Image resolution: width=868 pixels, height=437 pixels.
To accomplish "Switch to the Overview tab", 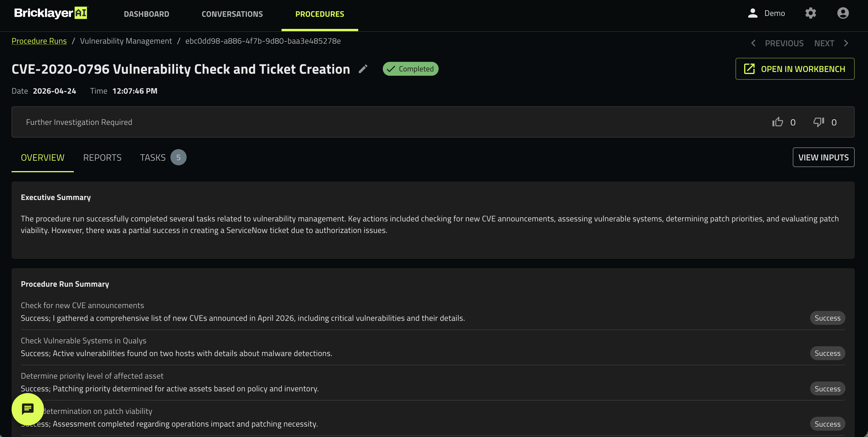I will [43, 157].
